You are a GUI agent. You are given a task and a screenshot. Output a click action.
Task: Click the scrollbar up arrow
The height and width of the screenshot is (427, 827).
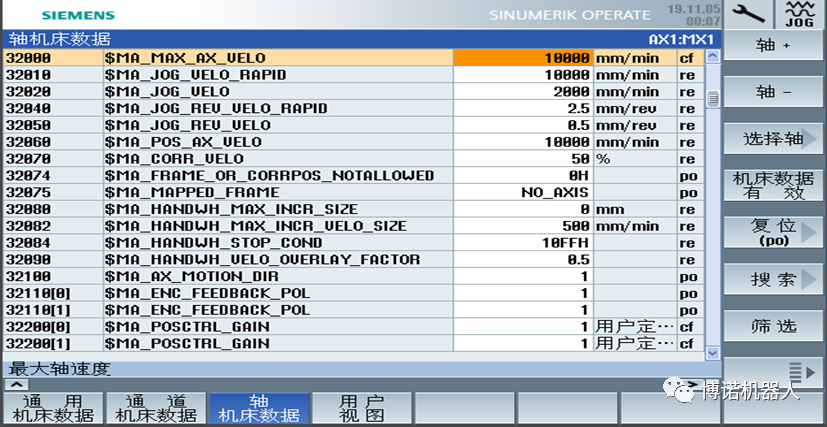713,58
